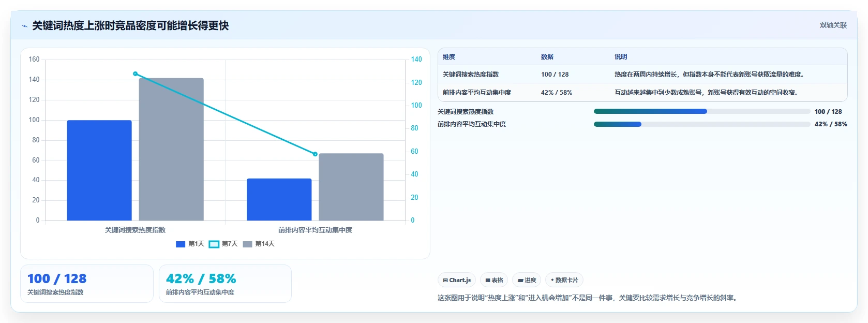868x323 pixels.
Task: Click the description starting 互动越来越集中
Action: tap(708, 93)
